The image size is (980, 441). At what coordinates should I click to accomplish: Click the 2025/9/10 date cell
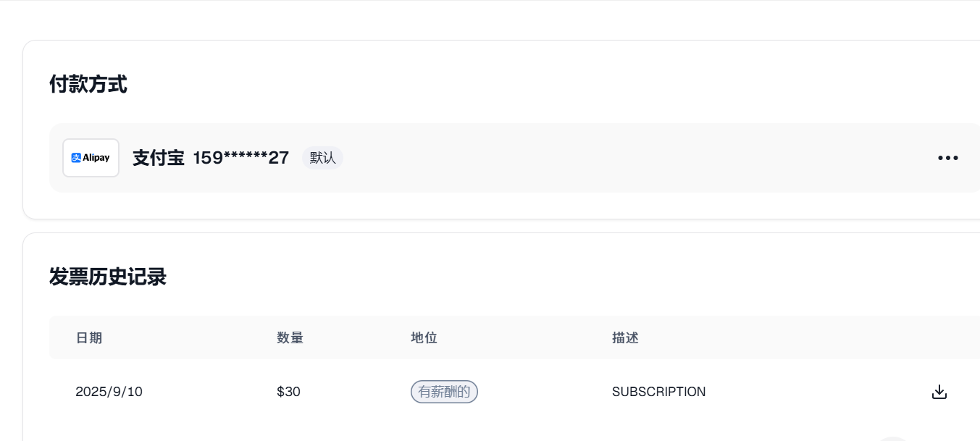[109, 392]
